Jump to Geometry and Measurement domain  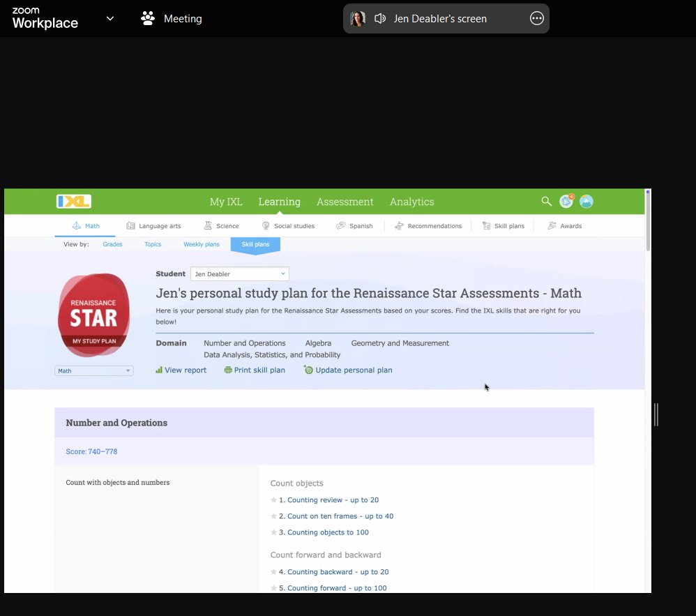pyautogui.click(x=400, y=343)
